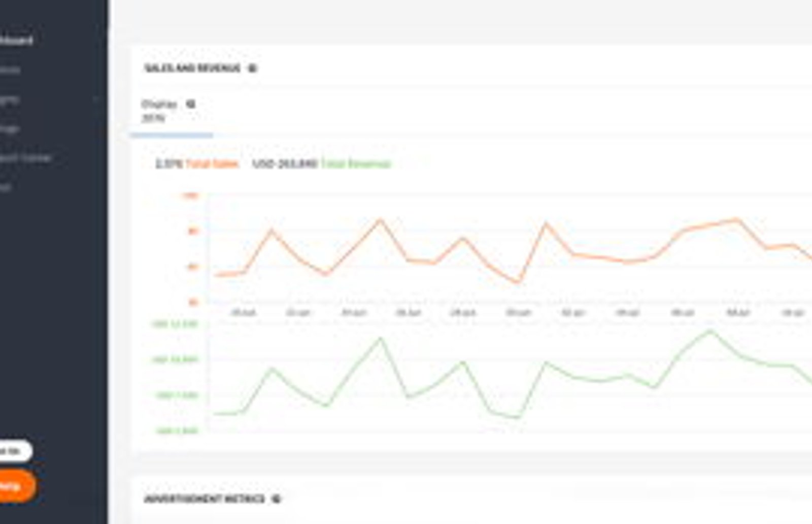The width and height of the screenshot is (812, 524).
Task: Click the first peak of the orange sales line
Action: point(272,231)
